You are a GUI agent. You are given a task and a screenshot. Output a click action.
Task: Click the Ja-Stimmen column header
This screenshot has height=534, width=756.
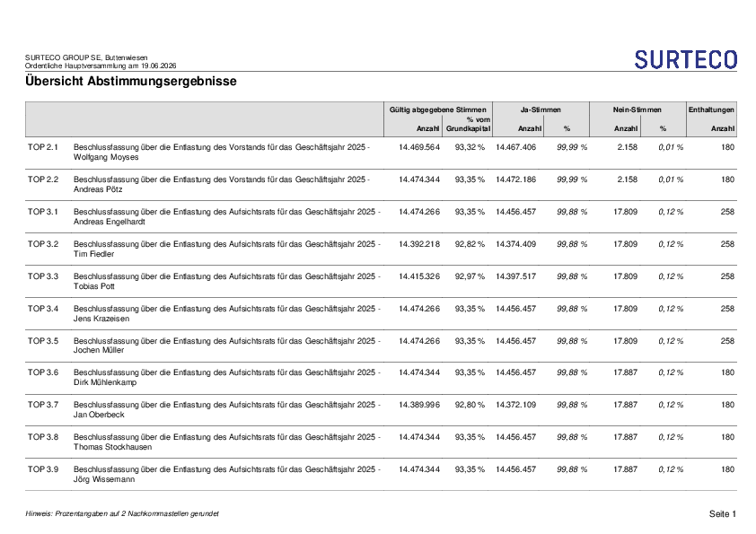tap(541, 109)
